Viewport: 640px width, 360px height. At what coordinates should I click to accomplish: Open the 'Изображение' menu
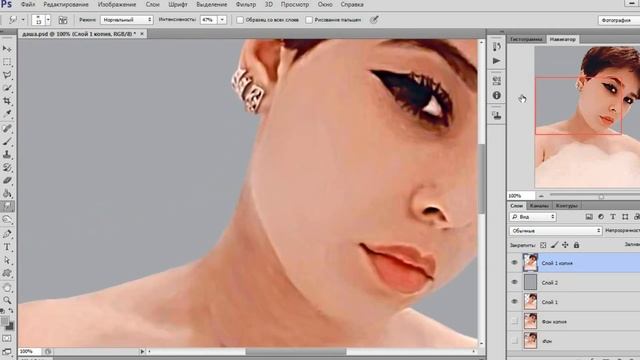coord(117,4)
